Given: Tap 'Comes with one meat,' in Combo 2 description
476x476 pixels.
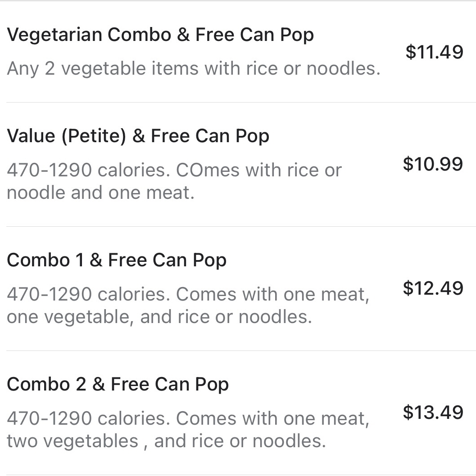Looking at the screenshot, I should (x=272, y=419).
